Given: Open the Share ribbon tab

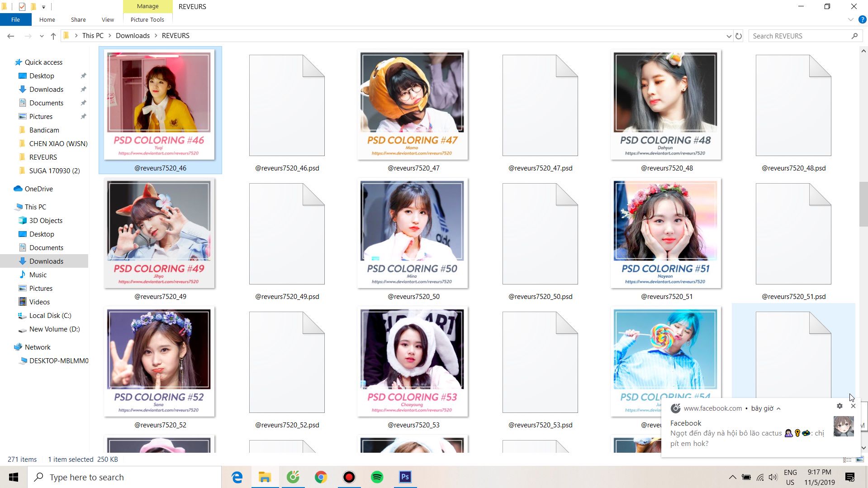Looking at the screenshot, I should coord(78,19).
